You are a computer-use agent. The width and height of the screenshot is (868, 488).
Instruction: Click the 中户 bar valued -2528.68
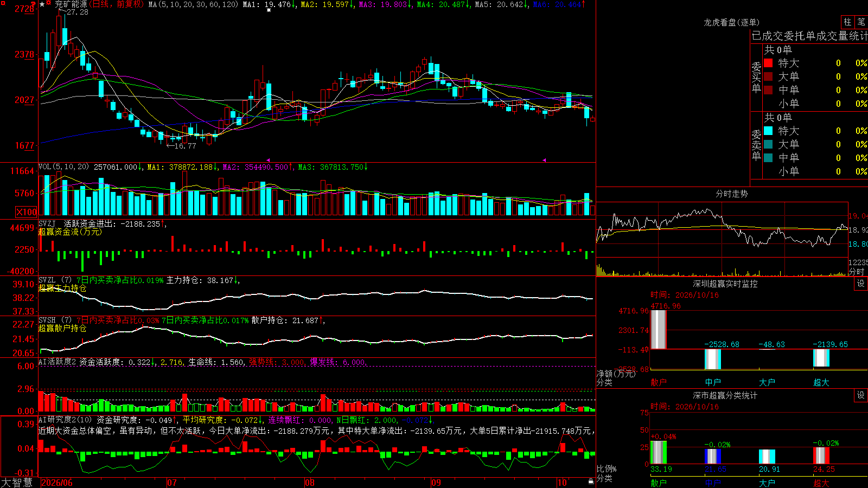pos(712,359)
